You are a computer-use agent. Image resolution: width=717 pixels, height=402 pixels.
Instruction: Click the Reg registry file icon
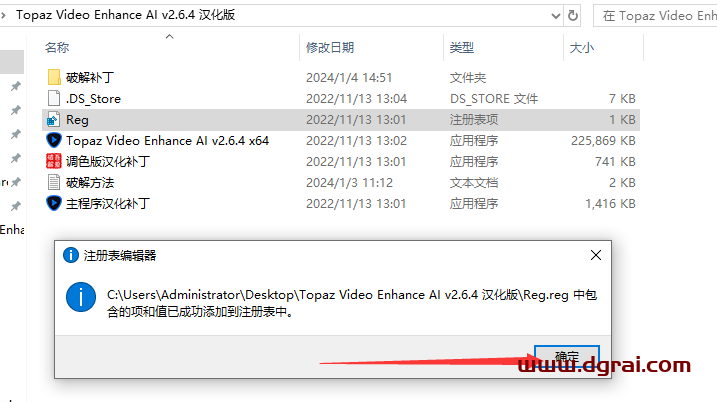pos(53,120)
